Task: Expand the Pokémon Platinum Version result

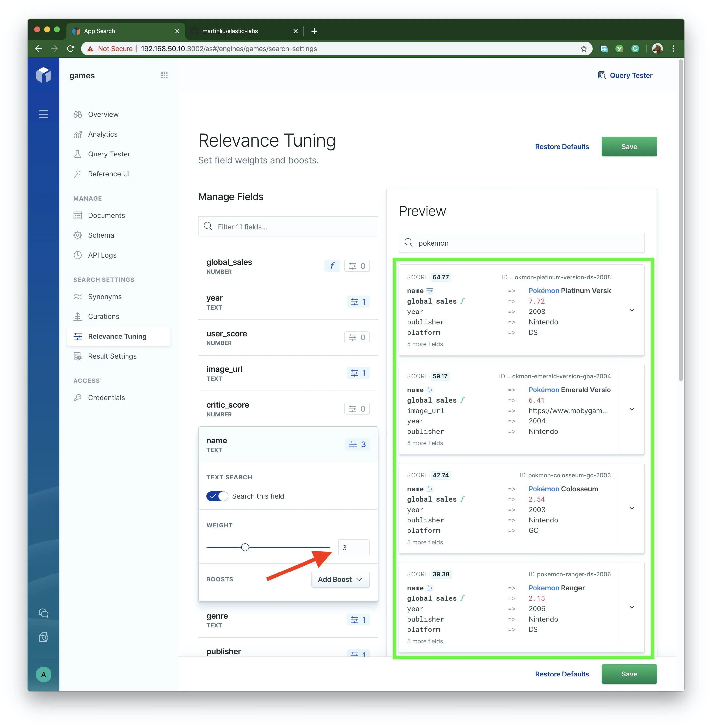Action: tap(632, 310)
